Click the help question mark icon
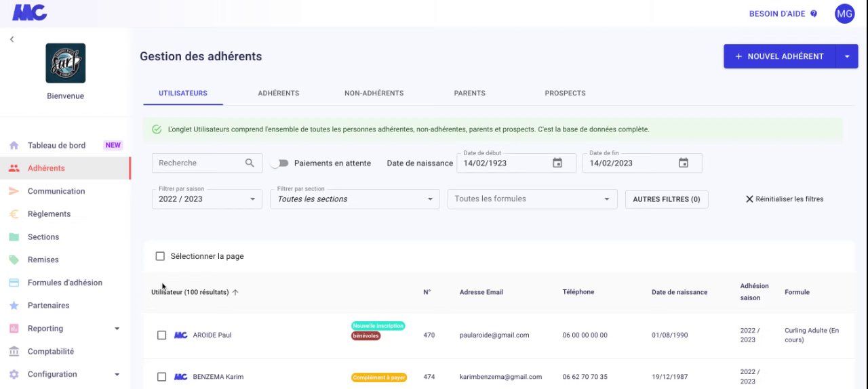This screenshot has height=389, width=868. click(x=814, y=14)
